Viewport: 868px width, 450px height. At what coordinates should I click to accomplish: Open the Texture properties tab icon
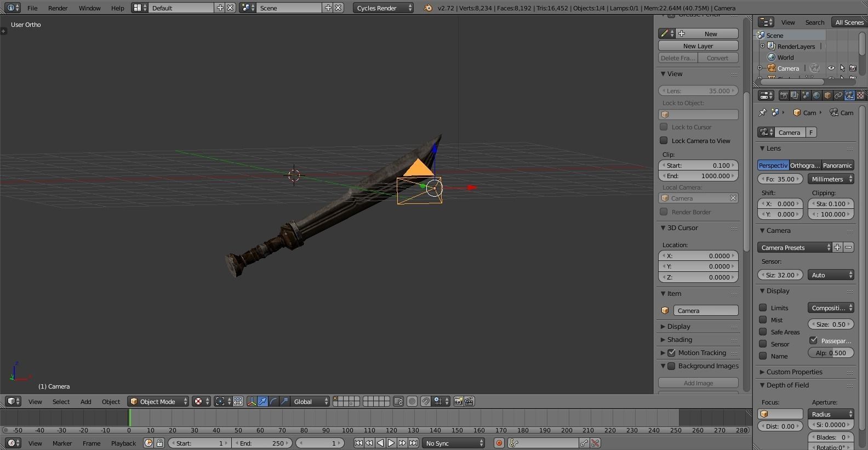(860, 95)
